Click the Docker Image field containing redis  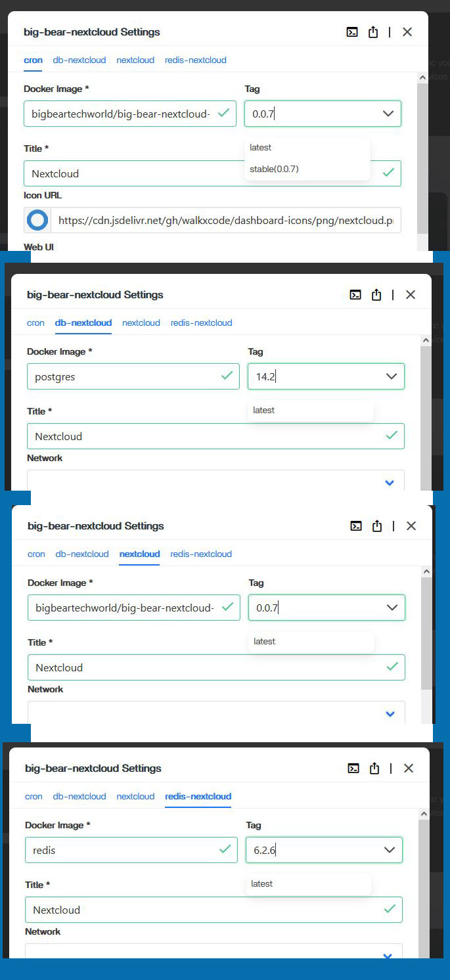coord(131,850)
